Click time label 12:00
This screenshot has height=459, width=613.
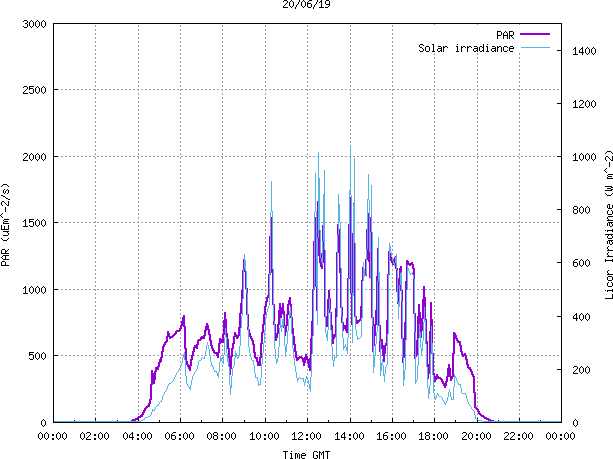pyautogui.click(x=306, y=436)
